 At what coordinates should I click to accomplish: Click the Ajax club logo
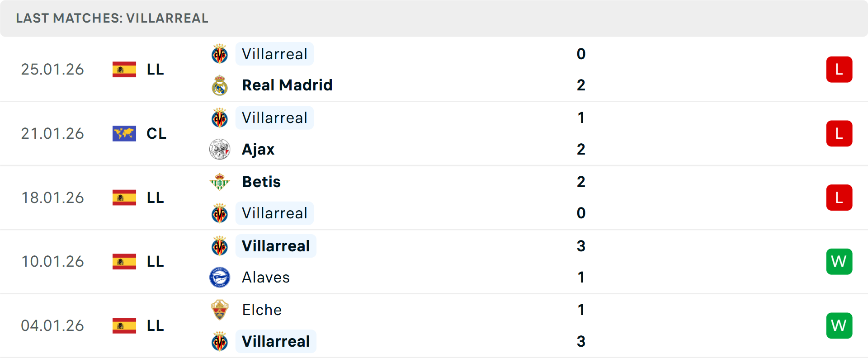(220, 149)
